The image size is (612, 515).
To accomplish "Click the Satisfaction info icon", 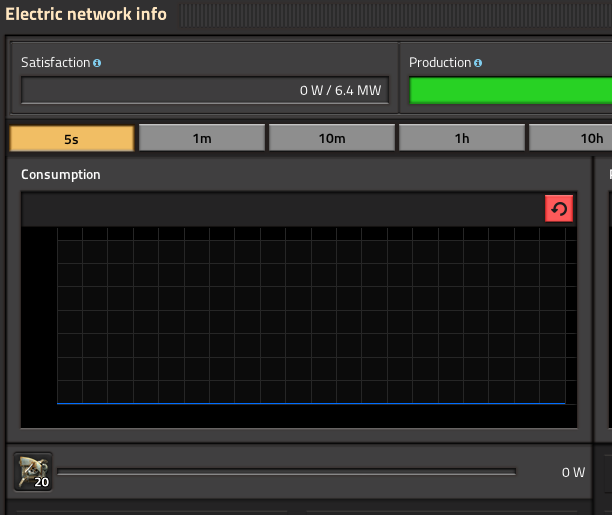I will [x=97, y=63].
